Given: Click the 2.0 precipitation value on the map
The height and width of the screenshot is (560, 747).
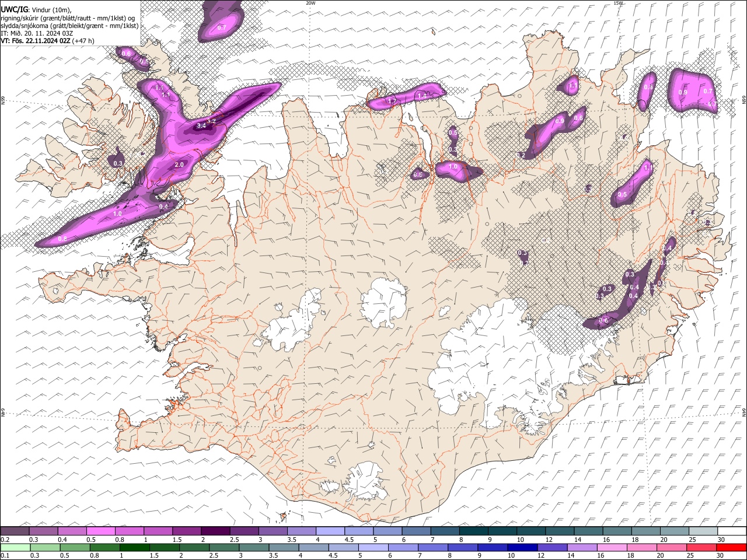Looking at the screenshot, I should pos(179,165).
